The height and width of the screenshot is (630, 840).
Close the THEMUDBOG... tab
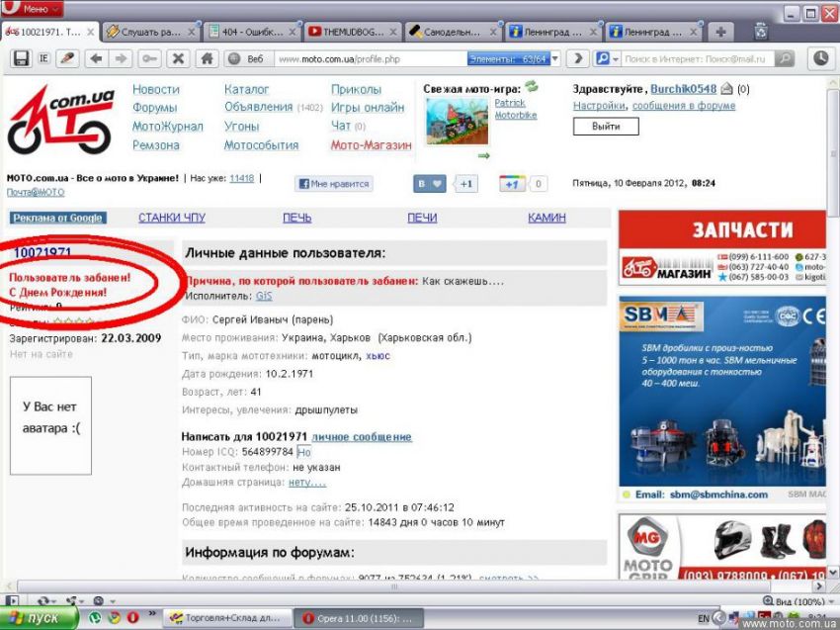(x=392, y=33)
